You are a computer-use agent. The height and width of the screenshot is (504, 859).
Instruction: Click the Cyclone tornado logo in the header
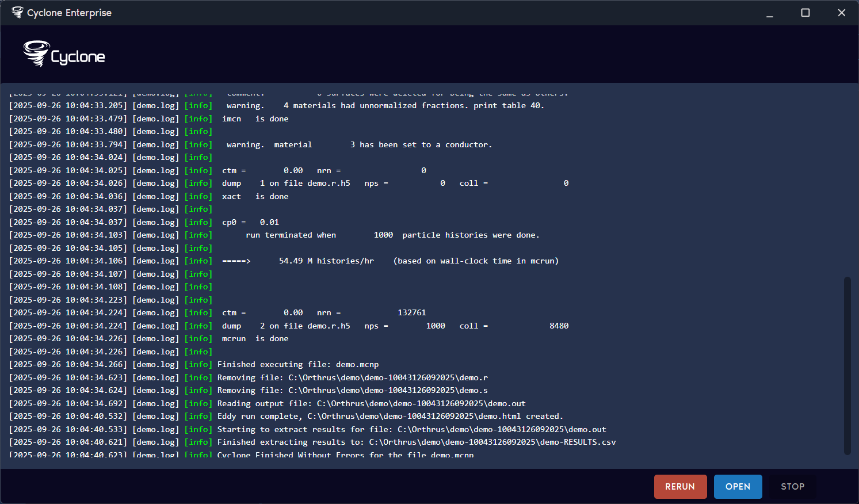click(x=35, y=54)
